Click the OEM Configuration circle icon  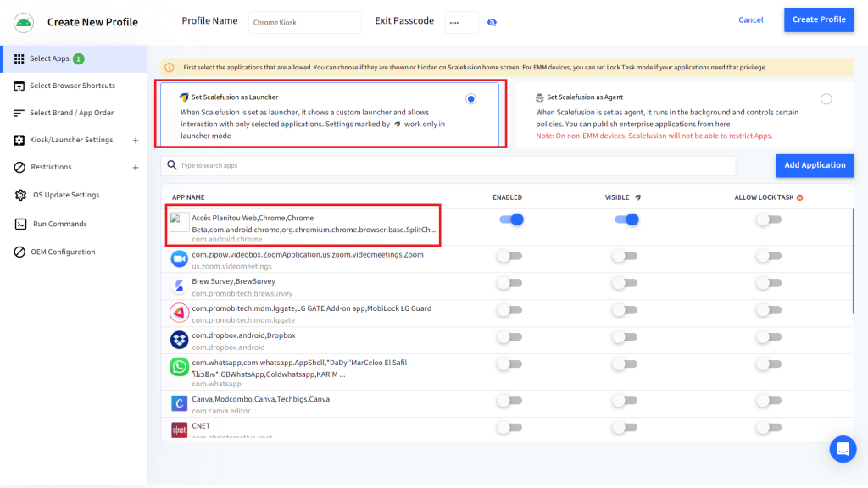[x=19, y=252]
